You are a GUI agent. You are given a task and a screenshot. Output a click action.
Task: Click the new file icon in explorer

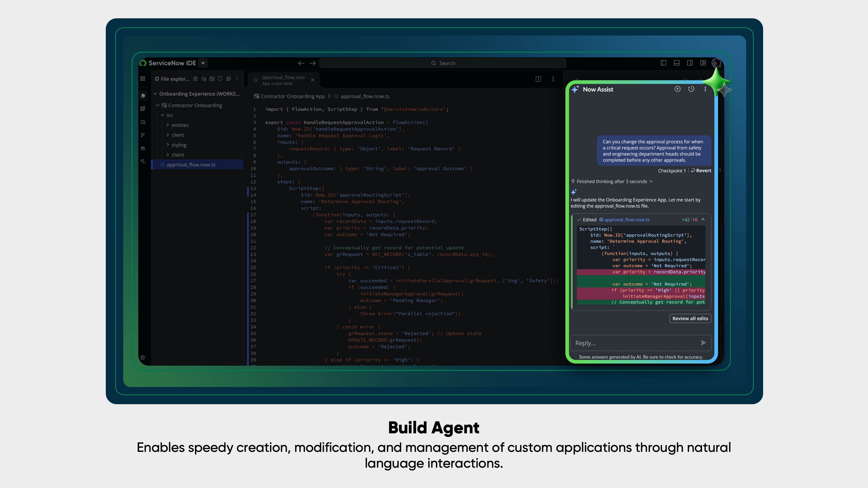pyautogui.click(x=196, y=79)
